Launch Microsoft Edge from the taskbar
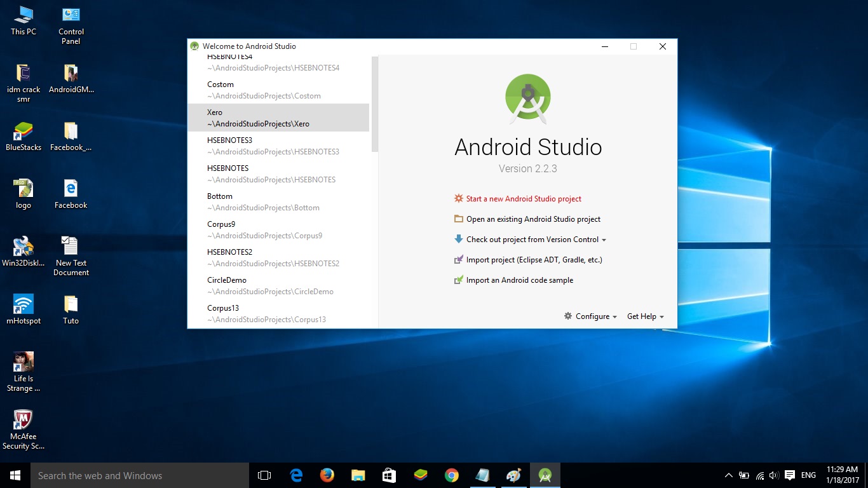868x488 pixels. 295,475
